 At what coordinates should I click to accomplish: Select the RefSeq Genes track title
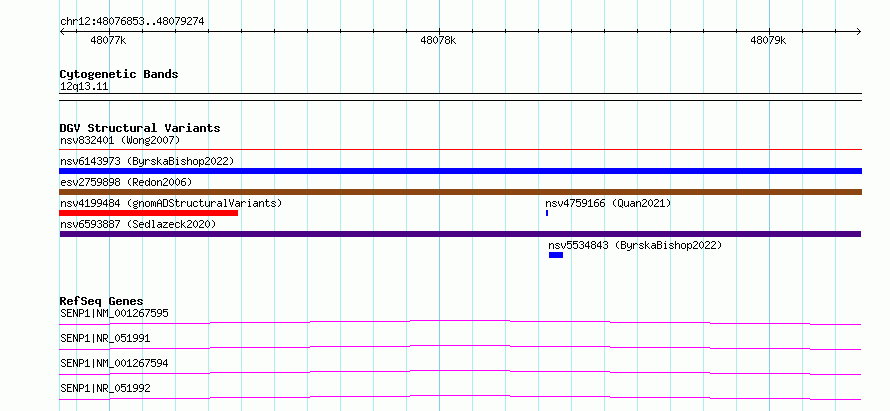pos(102,301)
